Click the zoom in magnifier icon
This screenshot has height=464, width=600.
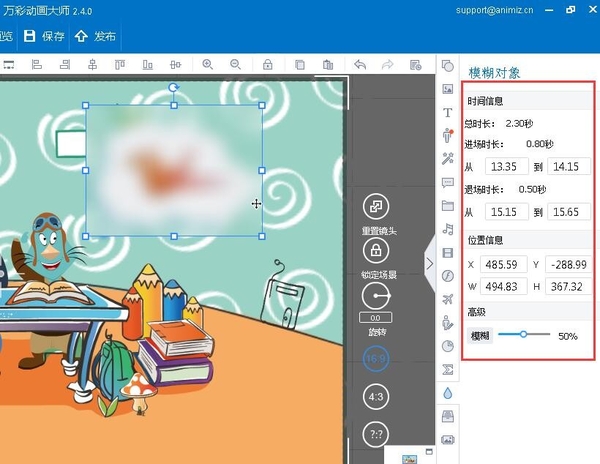208,65
